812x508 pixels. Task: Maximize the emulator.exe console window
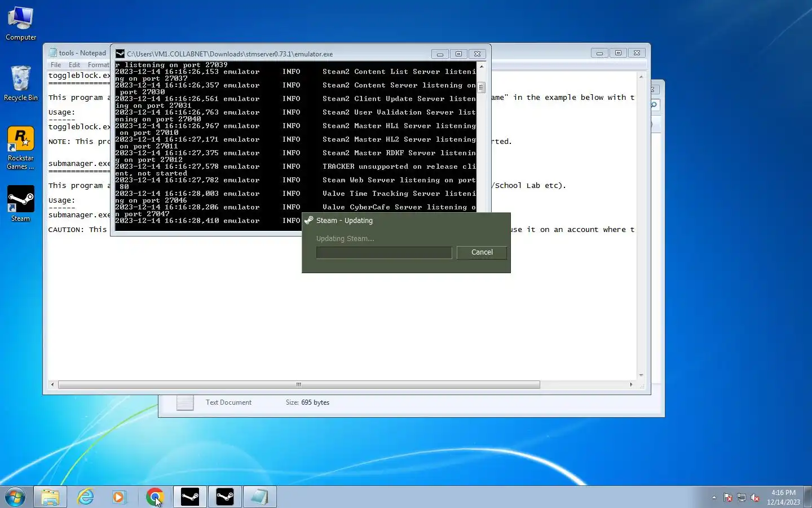pos(458,54)
